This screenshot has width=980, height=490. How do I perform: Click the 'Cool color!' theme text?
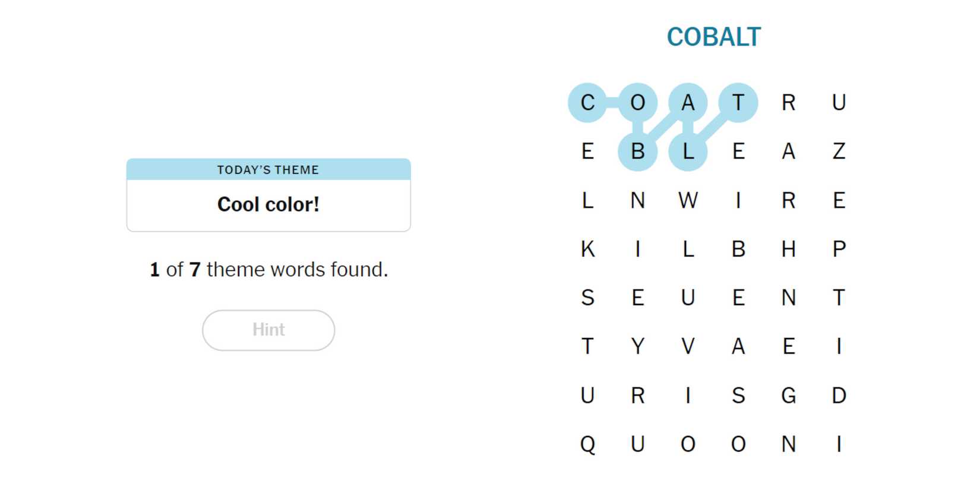tap(268, 204)
